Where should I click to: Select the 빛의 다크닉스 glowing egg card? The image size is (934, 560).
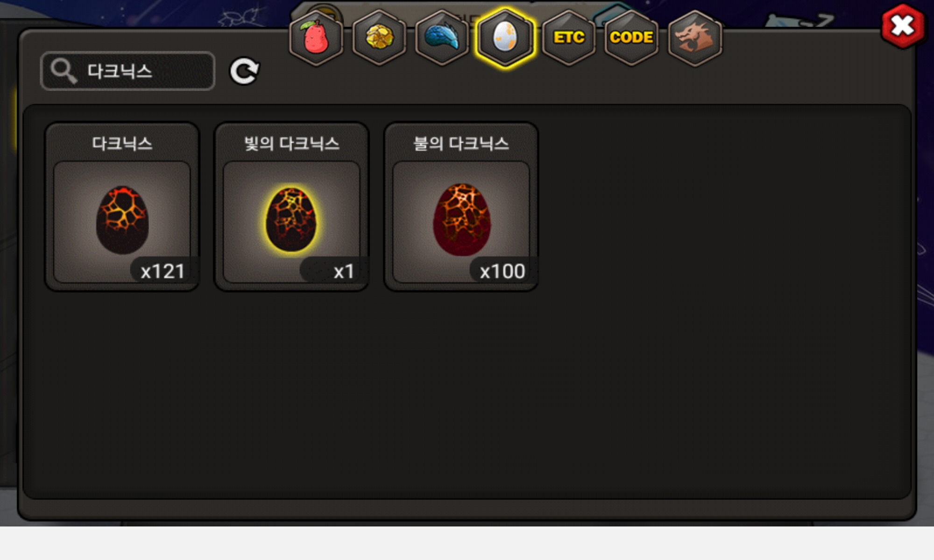pos(292,207)
